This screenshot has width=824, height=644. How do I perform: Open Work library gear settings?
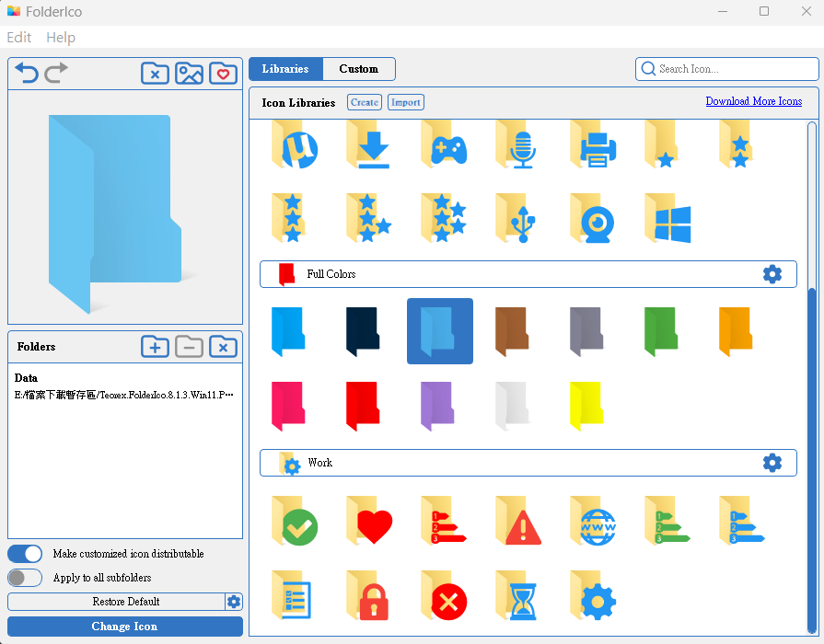point(772,463)
